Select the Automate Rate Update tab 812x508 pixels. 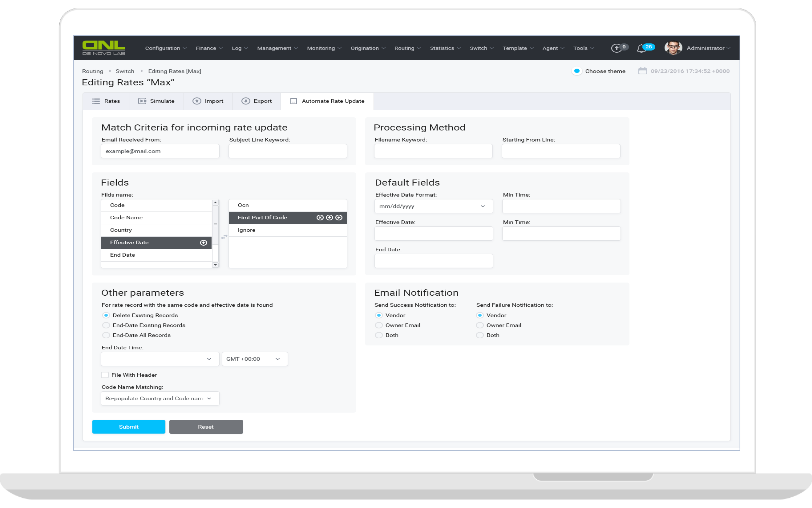(x=327, y=101)
